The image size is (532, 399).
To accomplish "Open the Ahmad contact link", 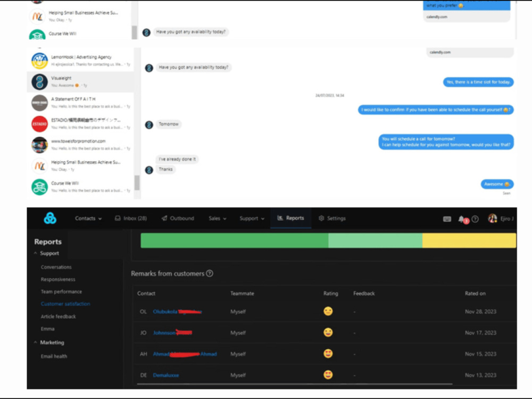I will pyautogui.click(x=185, y=354).
